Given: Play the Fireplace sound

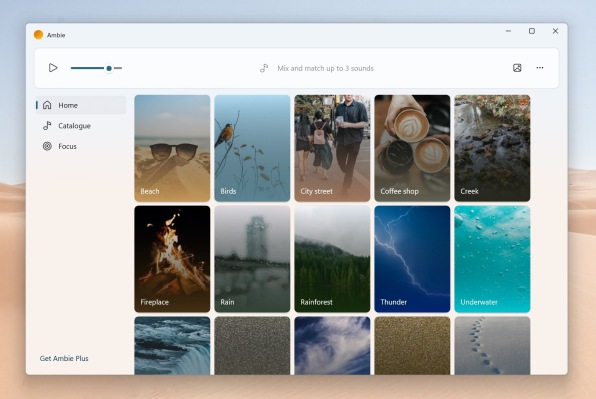Looking at the screenshot, I should click(x=172, y=259).
